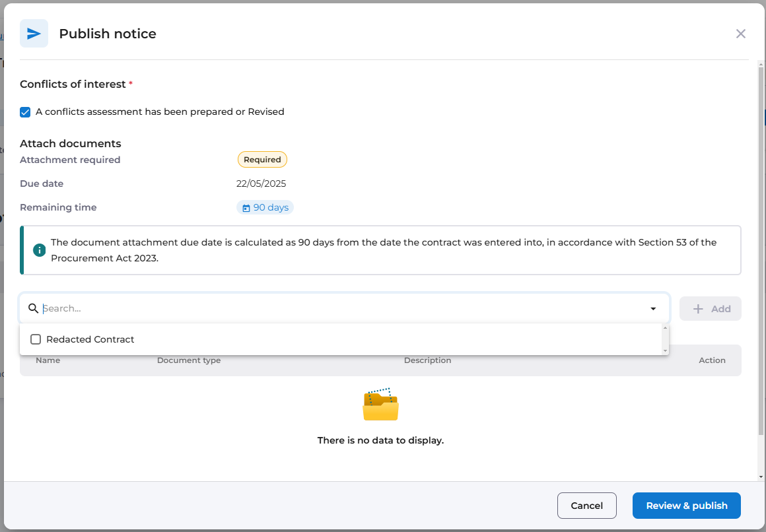The height and width of the screenshot is (532, 766).
Task: Click the plus icon on Add button
Action: 698,309
